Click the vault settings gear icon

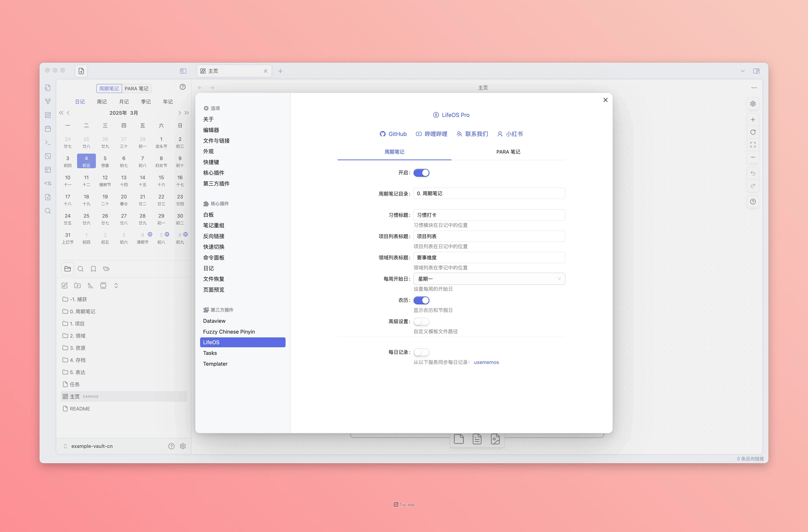183,446
